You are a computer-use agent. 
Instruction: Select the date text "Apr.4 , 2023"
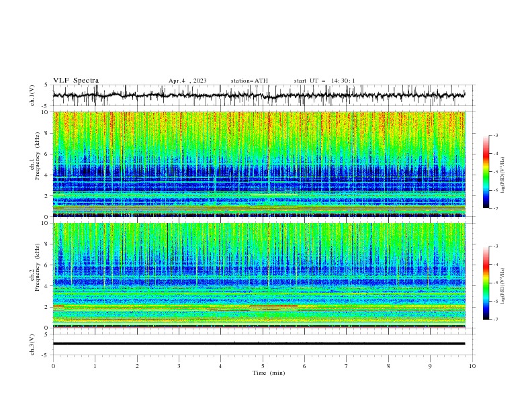point(187,81)
